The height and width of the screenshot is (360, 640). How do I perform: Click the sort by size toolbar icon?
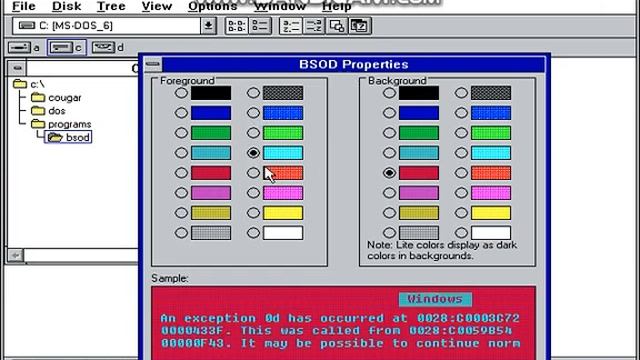[x=337, y=26]
